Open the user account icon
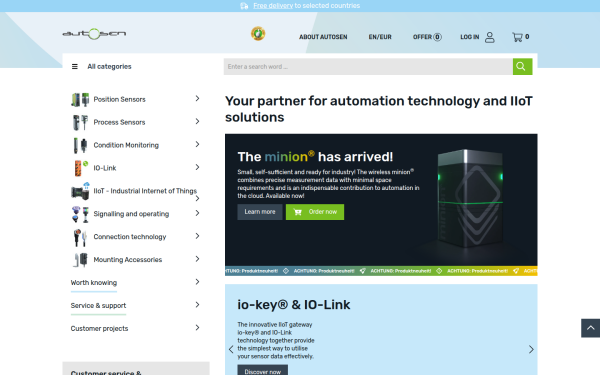Image resolution: width=600 pixels, height=375 pixels. click(x=489, y=37)
